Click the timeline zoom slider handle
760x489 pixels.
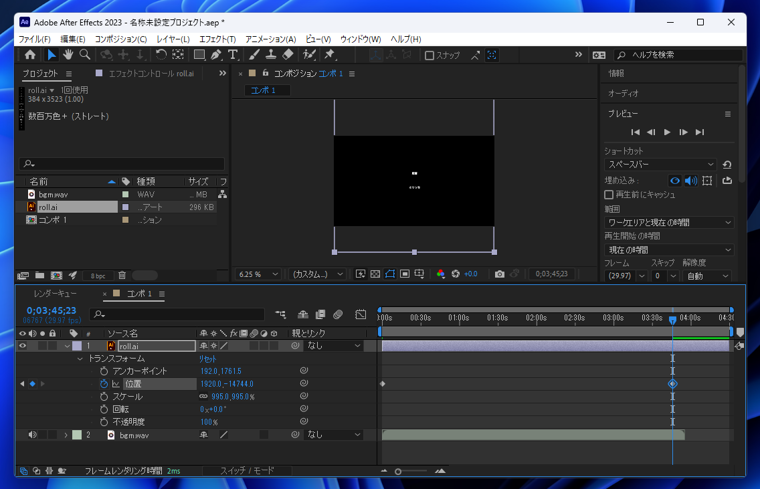click(398, 472)
